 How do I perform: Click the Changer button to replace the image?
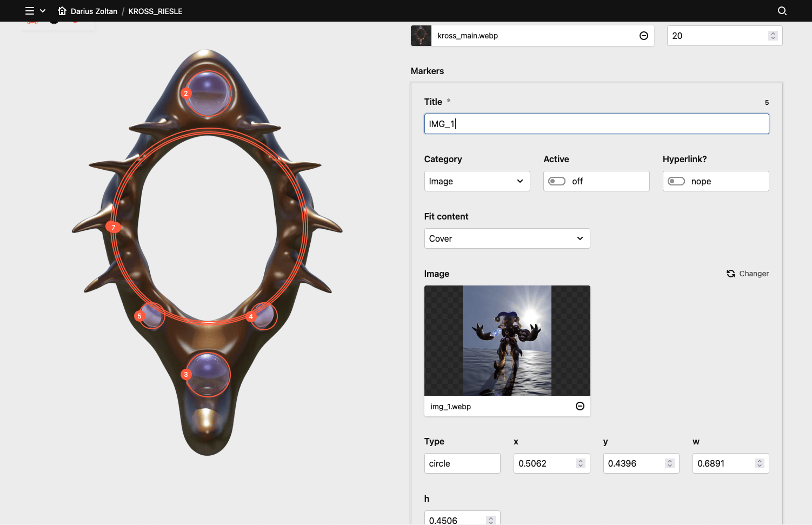[748, 274]
